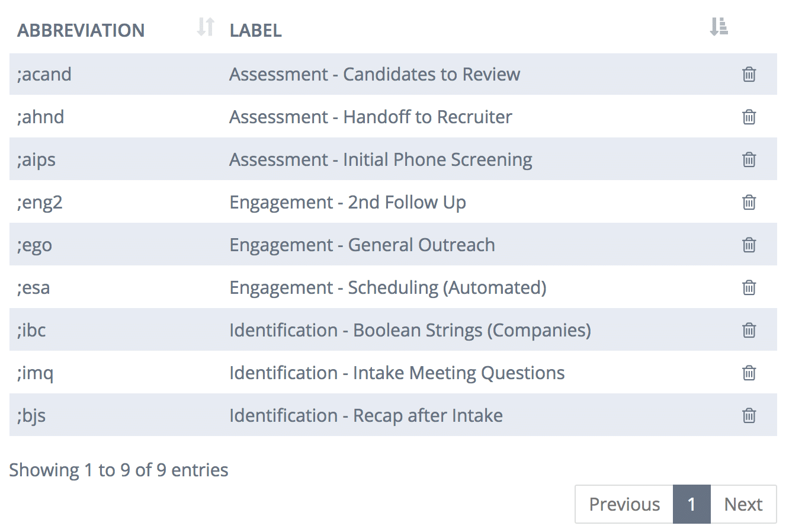Select Identification - Recap after Intake label
789x532 pixels.
tap(366, 415)
